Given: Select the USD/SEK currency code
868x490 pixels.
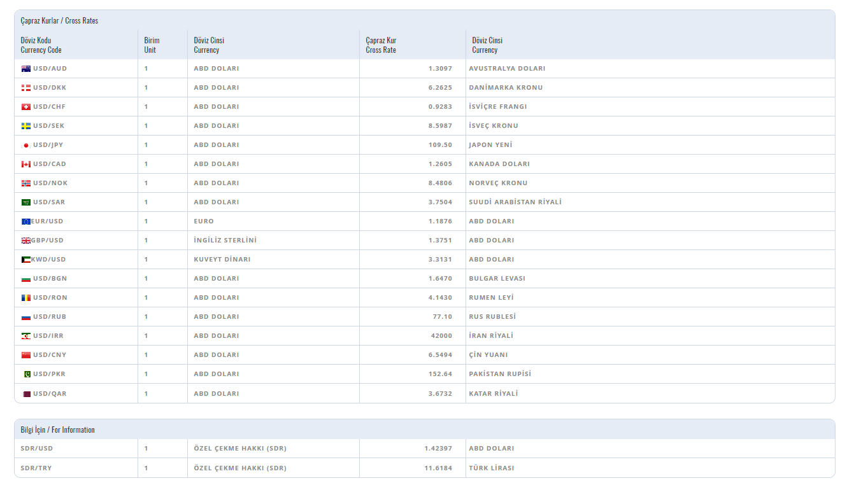Looking at the screenshot, I should (x=48, y=126).
